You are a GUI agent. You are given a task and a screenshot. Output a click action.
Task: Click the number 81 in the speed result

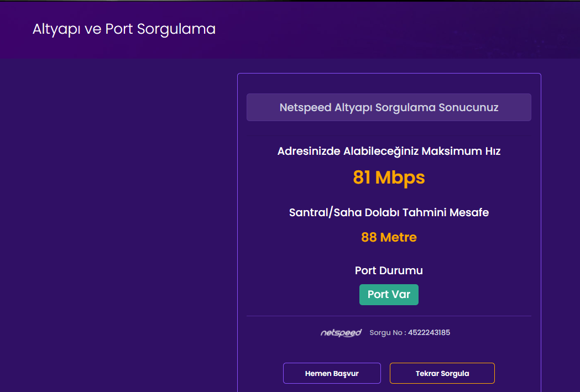coord(362,177)
